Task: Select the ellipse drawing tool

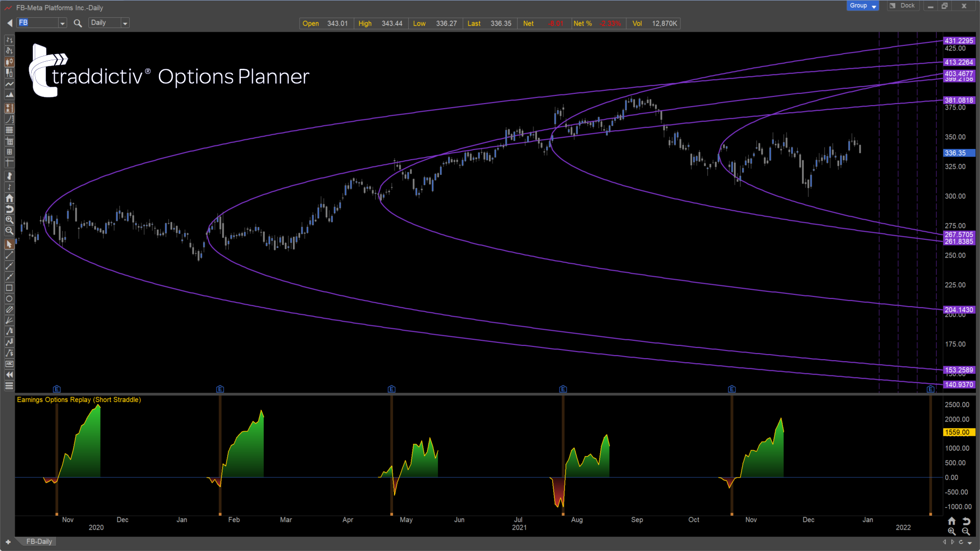Action: tap(9, 299)
